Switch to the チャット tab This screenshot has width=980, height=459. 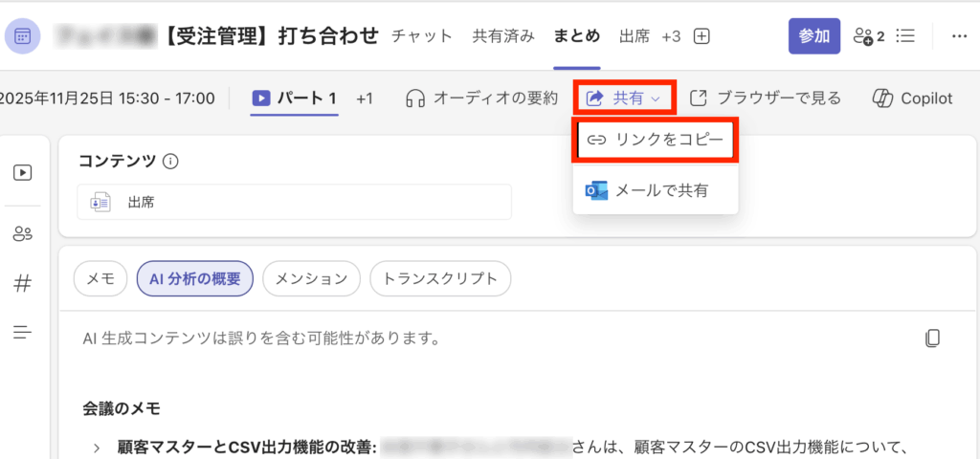422,36
